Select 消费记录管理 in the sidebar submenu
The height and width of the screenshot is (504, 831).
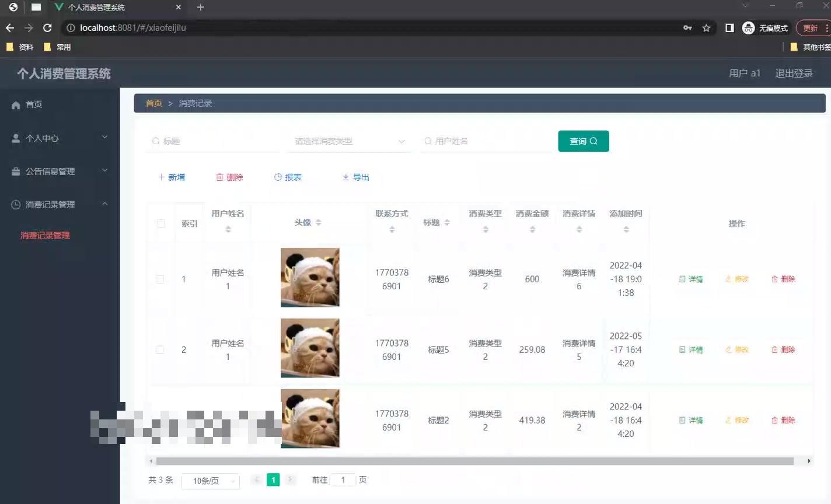(x=45, y=236)
